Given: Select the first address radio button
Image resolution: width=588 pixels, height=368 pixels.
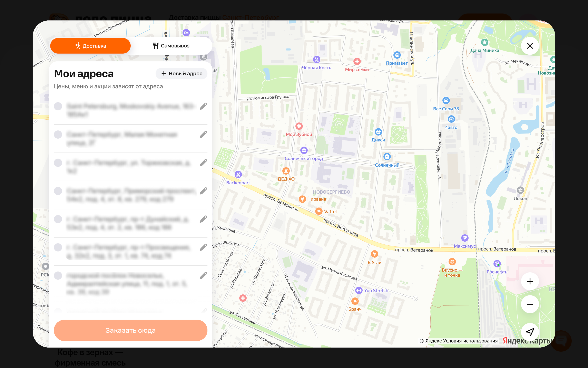Looking at the screenshot, I should (58, 106).
